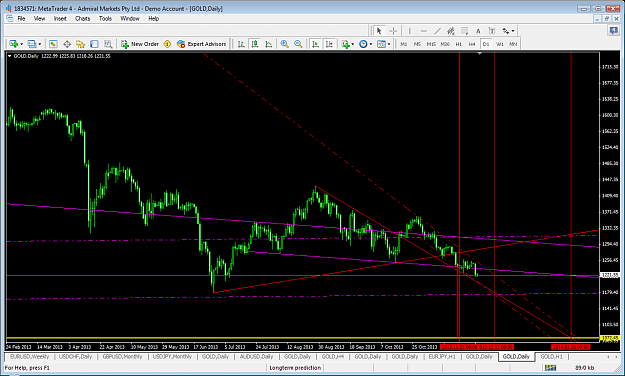Select the M15 timeframe

point(431,44)
